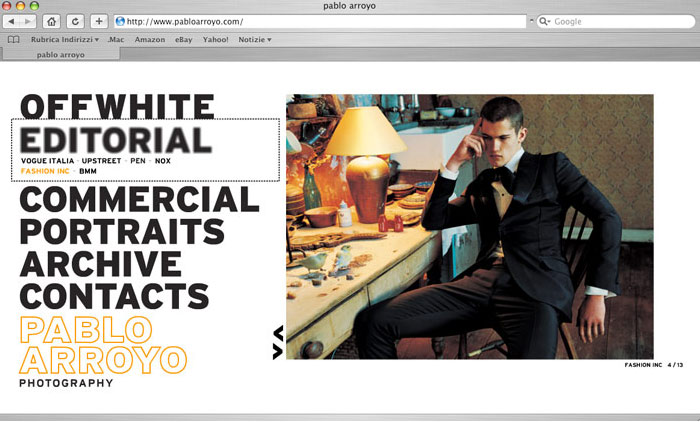This screenshot has height=422, width=700.
Task: Open the address bar snapback arrow
Action: pyautogui.click(x=531, y=21)
